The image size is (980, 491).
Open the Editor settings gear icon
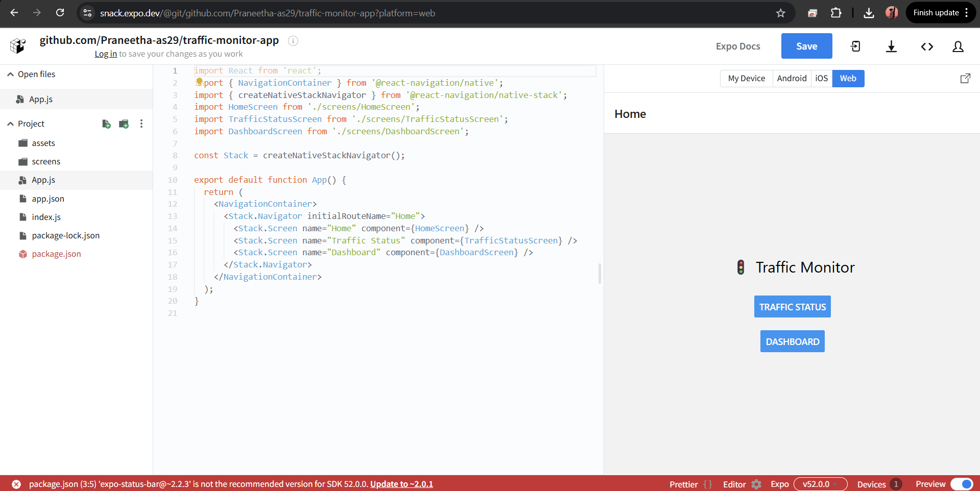[x=756, y=484]
